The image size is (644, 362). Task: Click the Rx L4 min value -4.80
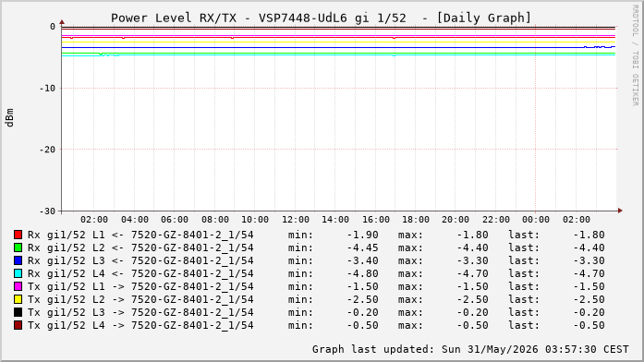click(363, 273)
